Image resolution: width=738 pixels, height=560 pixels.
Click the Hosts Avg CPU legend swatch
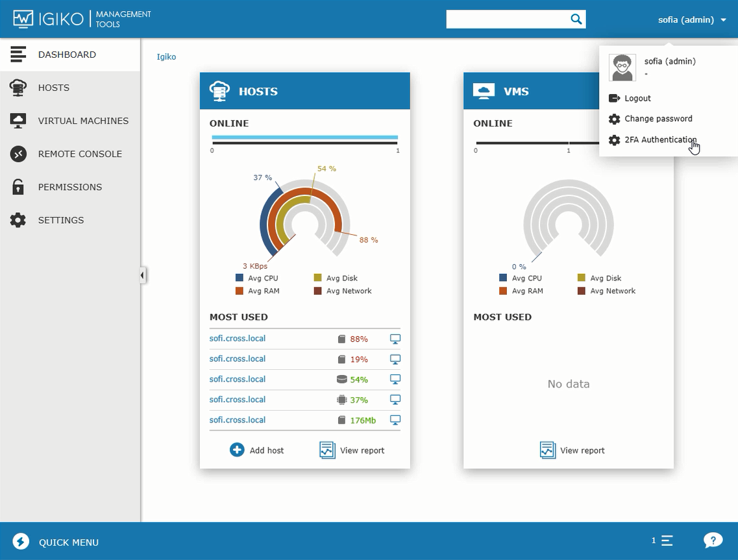click(x=240, y=278)
